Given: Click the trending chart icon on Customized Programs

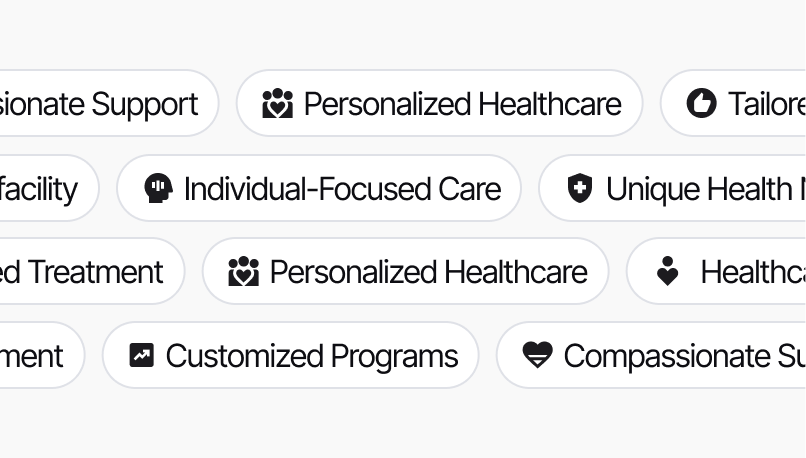Looking at the screenshot, I should (x=142, y=356).
